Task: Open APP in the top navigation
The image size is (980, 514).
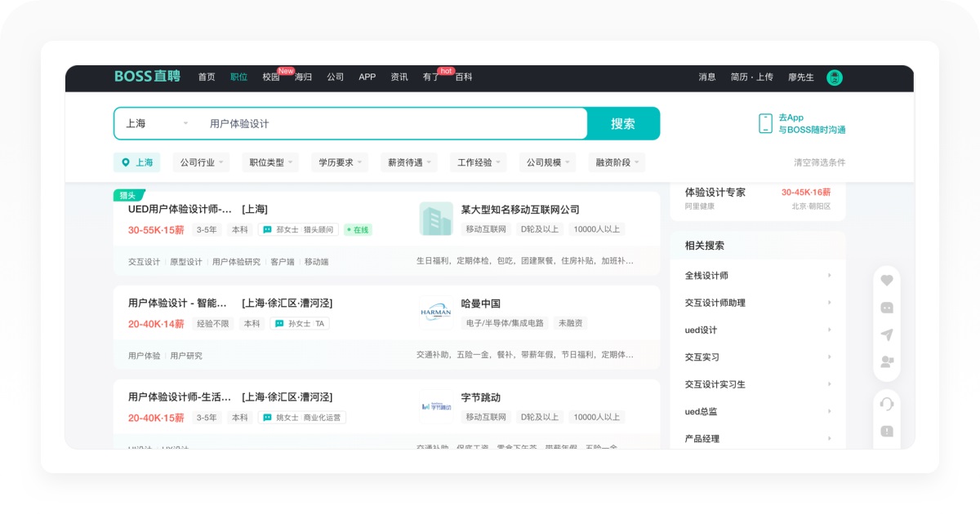Action: [x=367, y=77]
